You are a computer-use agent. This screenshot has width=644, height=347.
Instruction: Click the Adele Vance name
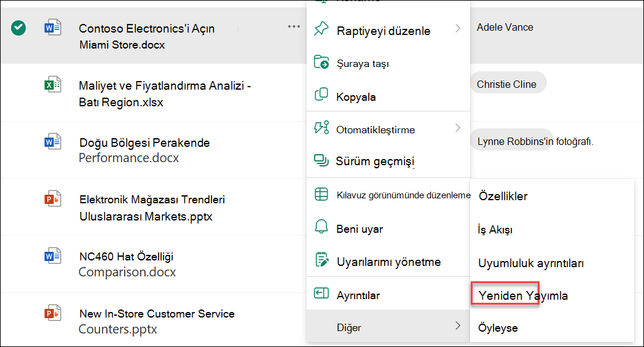click(x=505, y=27)
